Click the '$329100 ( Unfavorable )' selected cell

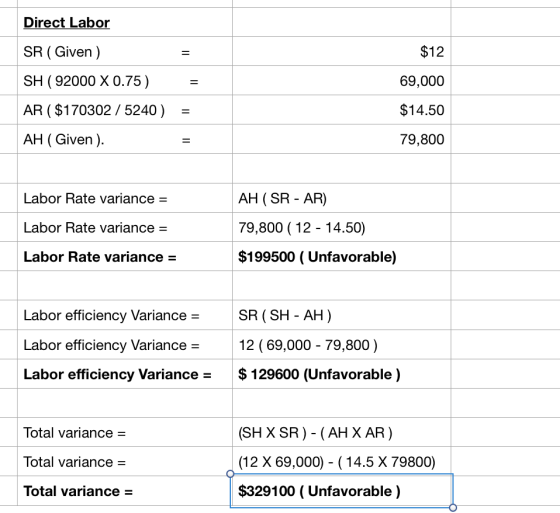click(x=341, y=491)
